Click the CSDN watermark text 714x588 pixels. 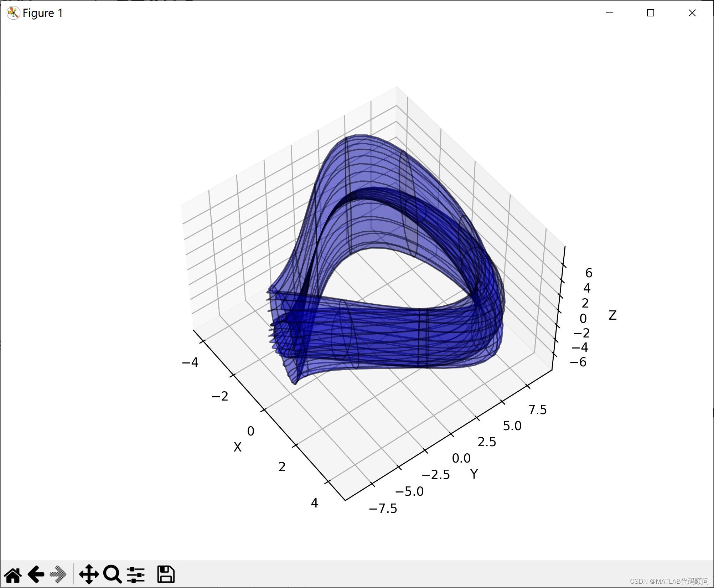pos(669,581)
